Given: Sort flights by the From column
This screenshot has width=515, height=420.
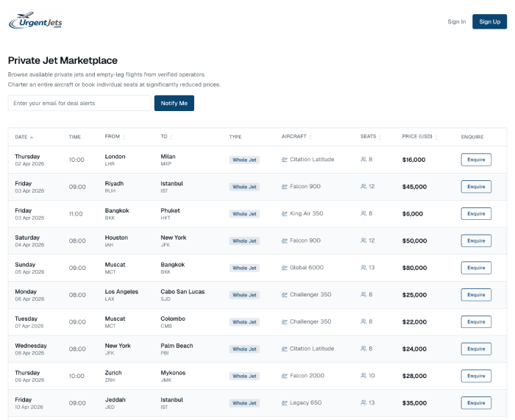Looking at the screenshot, I should [114, 137].
